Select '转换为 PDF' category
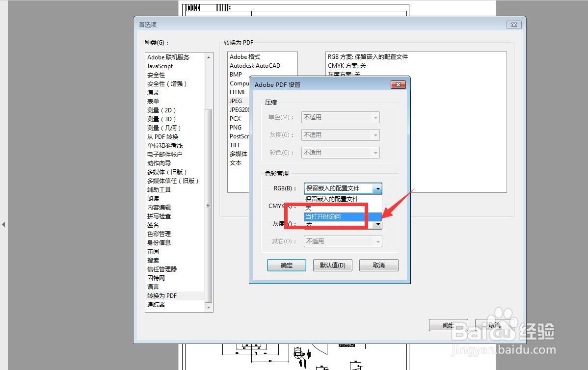 (175, 296)
